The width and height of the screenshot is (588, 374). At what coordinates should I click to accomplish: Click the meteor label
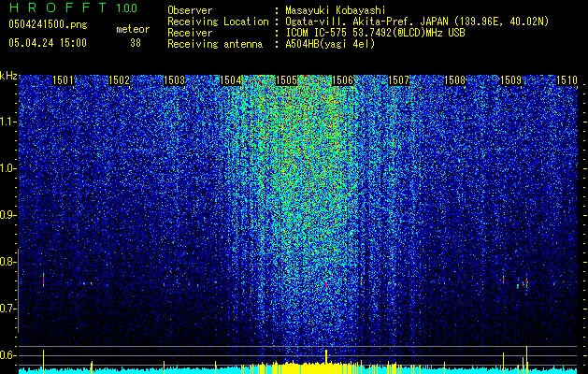tap(133, 29)
